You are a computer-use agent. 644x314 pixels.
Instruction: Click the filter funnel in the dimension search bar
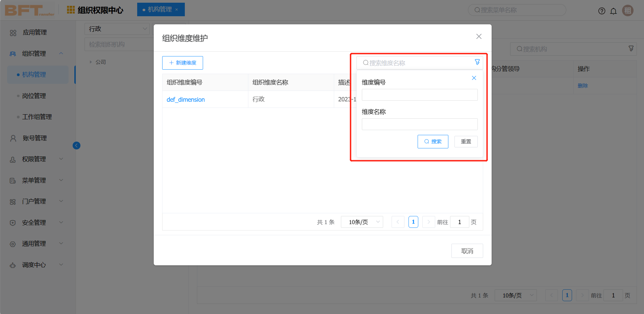click(x=477, y=62)
